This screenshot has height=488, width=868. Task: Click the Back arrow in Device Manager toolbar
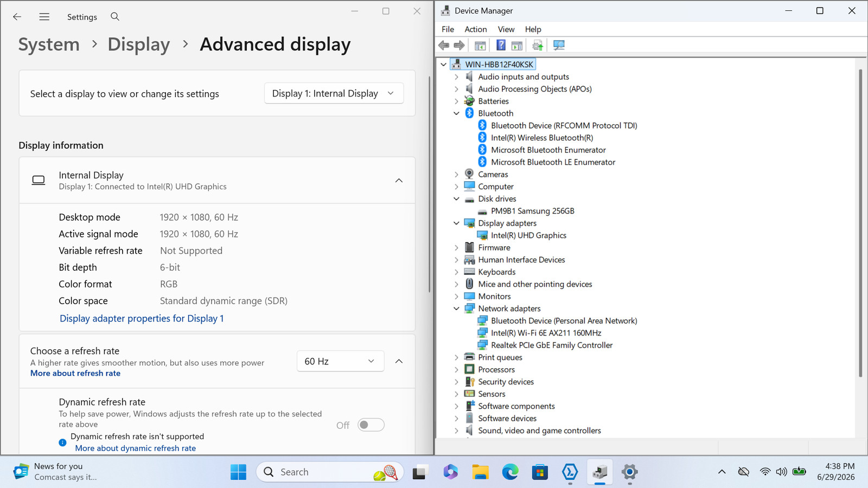tap(444, 46)
